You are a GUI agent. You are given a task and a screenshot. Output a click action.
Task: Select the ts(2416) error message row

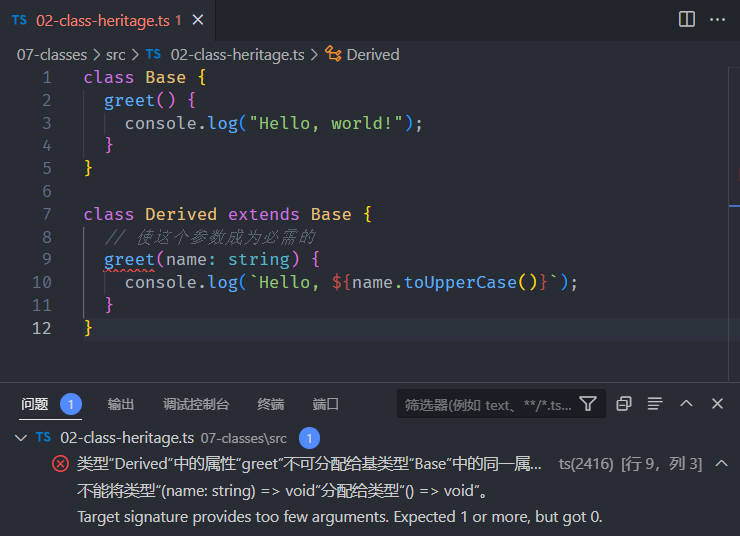pos(370,464)
